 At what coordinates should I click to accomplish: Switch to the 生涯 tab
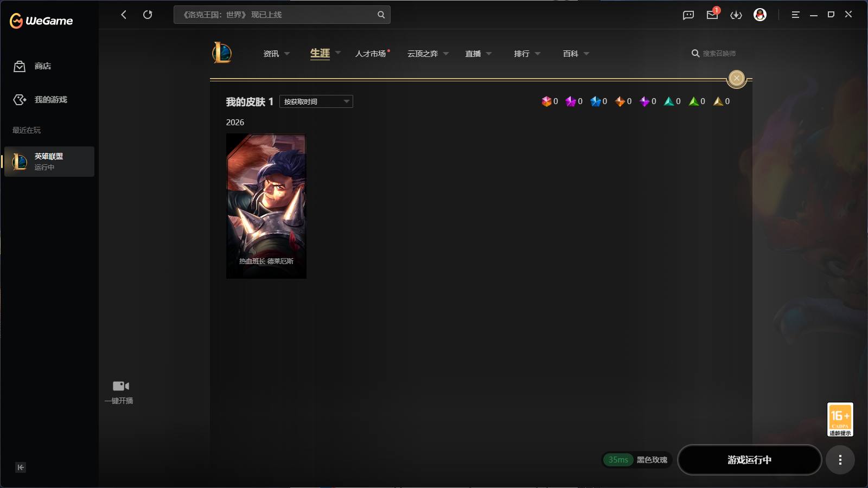[x=320, y=53]
